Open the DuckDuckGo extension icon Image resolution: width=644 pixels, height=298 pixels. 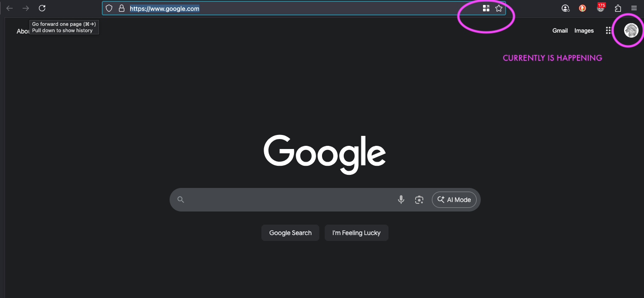pos(582,8)
